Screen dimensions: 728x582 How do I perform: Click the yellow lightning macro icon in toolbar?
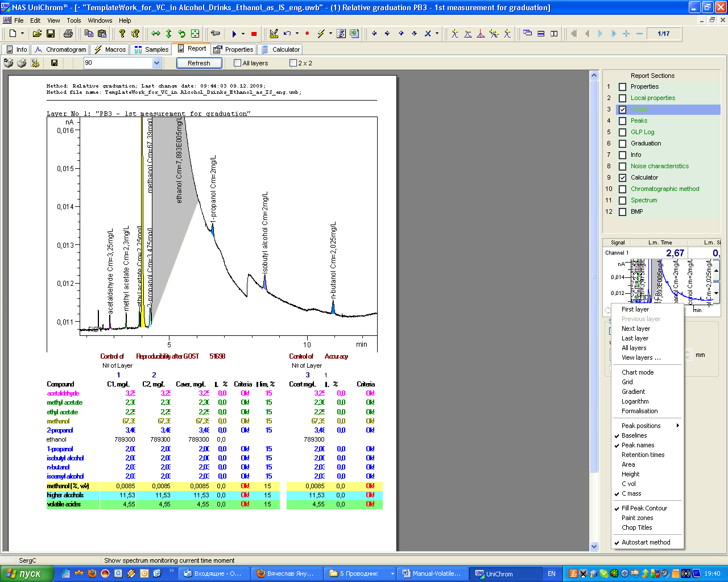click(321, 34)
